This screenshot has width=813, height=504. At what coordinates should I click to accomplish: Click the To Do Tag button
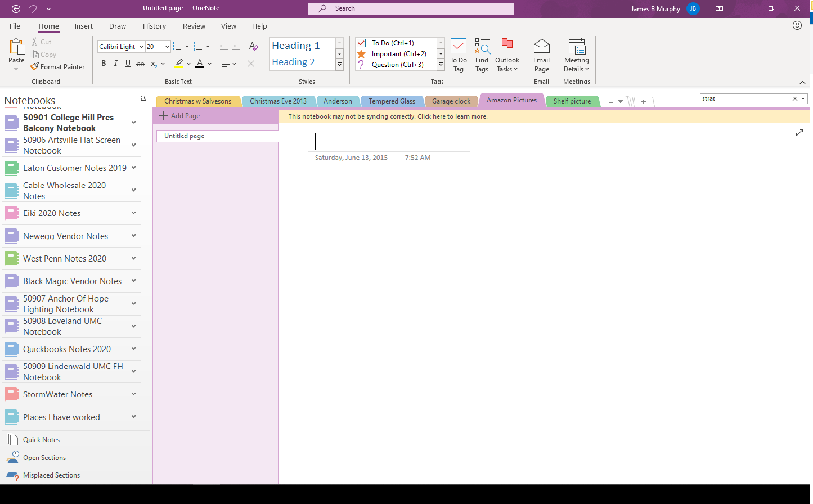click(x=459, y=55)
